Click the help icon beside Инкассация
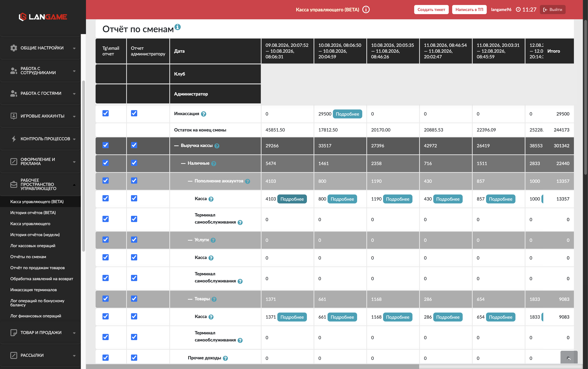Image resolution: width=588 pixels, height=369 pixels. point(204,114)
